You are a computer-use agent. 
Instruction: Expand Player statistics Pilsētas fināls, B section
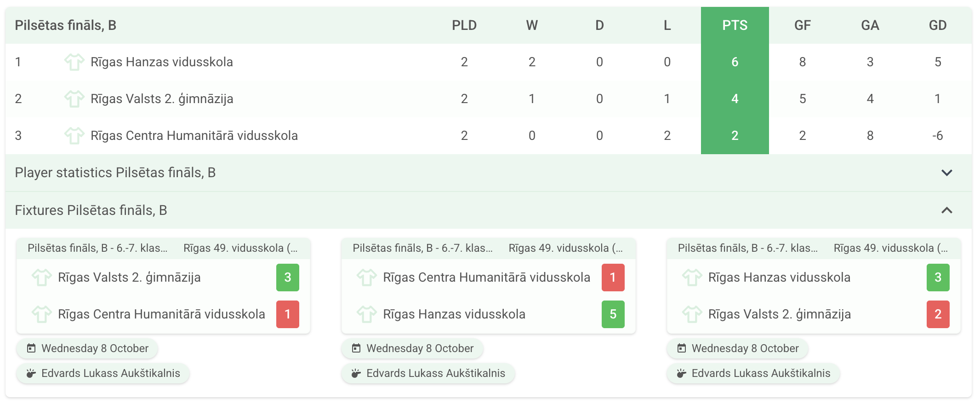pyautogui.click(x=115, y=173)
